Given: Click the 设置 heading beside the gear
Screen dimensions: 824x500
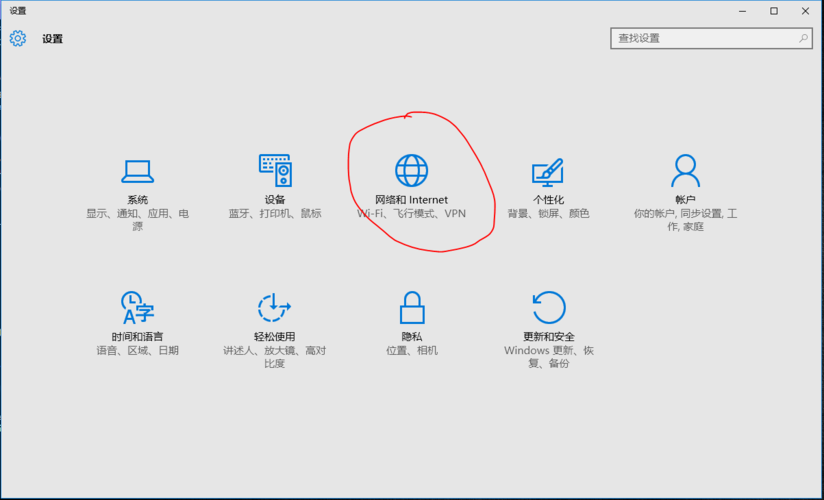Looking at the screenshot, I should pos(53,39).
